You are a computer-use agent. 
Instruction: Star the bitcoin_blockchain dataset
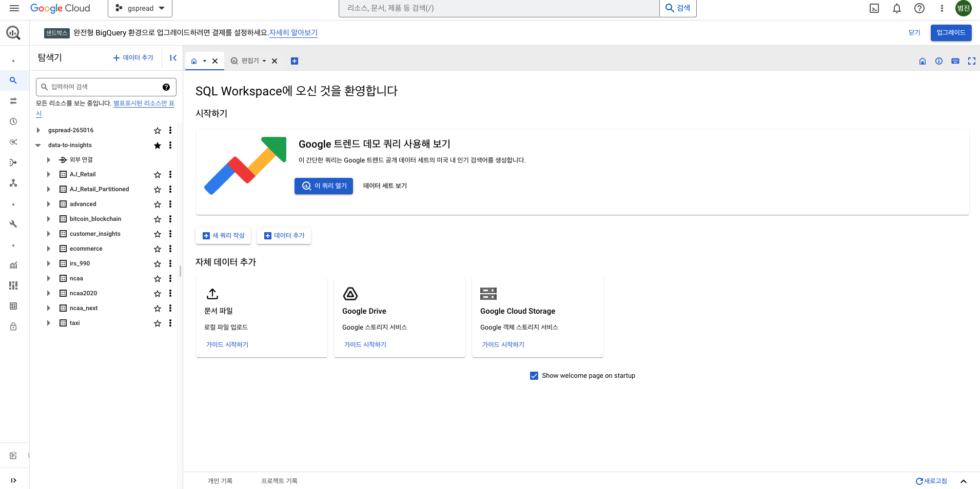pos(158,219)
